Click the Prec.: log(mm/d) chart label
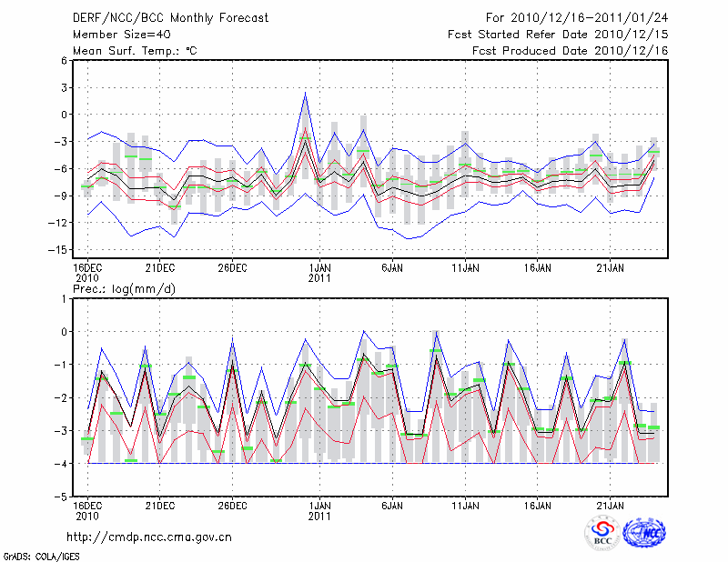Image resolution: width=728 pixels, height=562 pixels. (126, 289)
